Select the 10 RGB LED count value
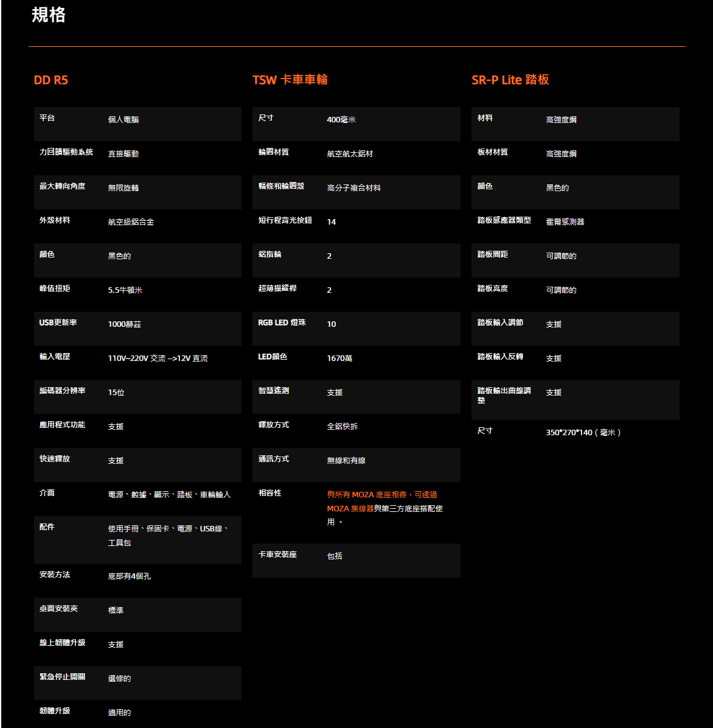 331,324
